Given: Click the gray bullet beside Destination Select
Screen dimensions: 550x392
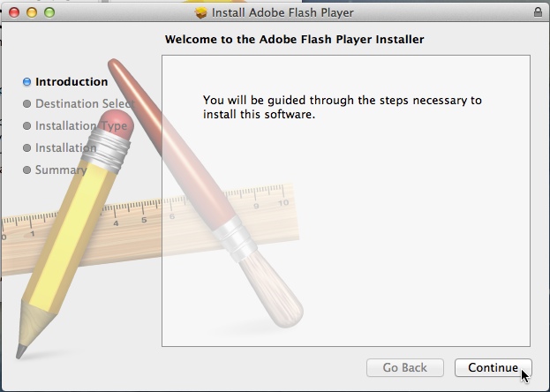Looking at the screenshot, I should [x=27, y=104].
